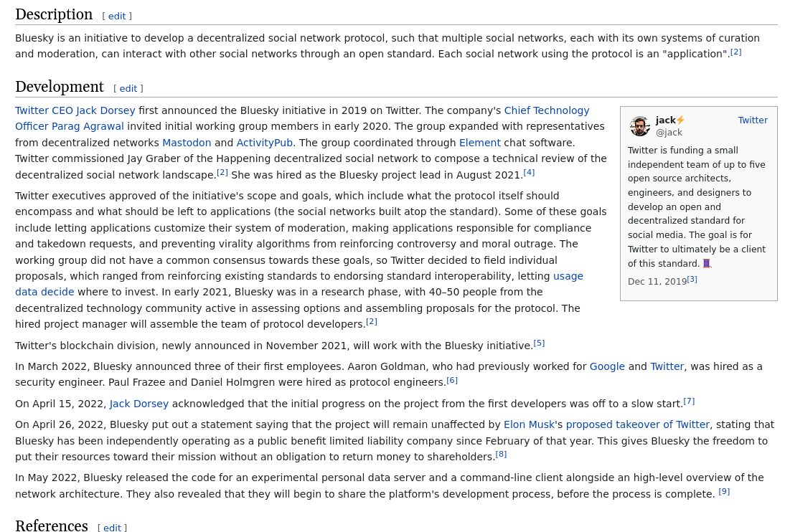Edit the Description section

click(x=117, y=16)
